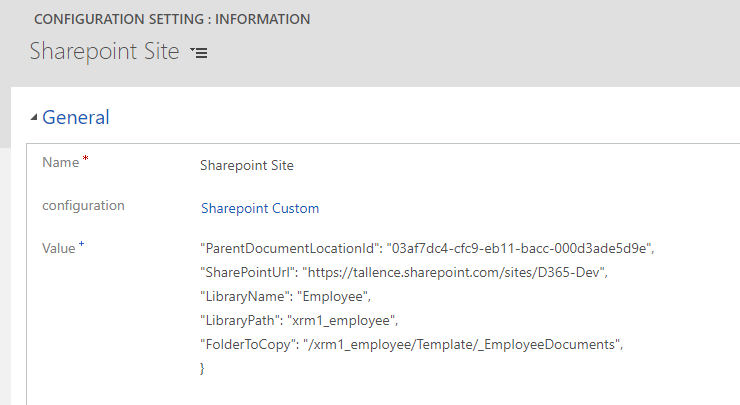Click the tallence.sharepoint.com URL text
The image size is (740, 405).
pos(455,272)
